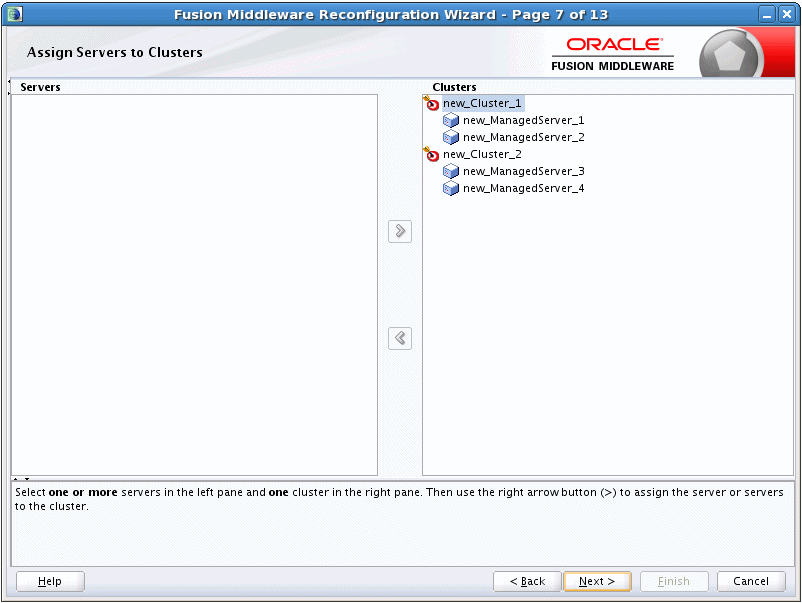Screen dimensions: 802x603
Task: Click the new_ManagedServer_1 server icon
Action: coord(451,120)
